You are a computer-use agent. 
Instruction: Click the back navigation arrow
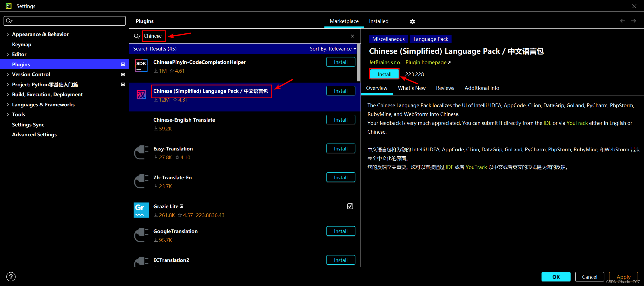pyautogui.click(x=623, y=21)
